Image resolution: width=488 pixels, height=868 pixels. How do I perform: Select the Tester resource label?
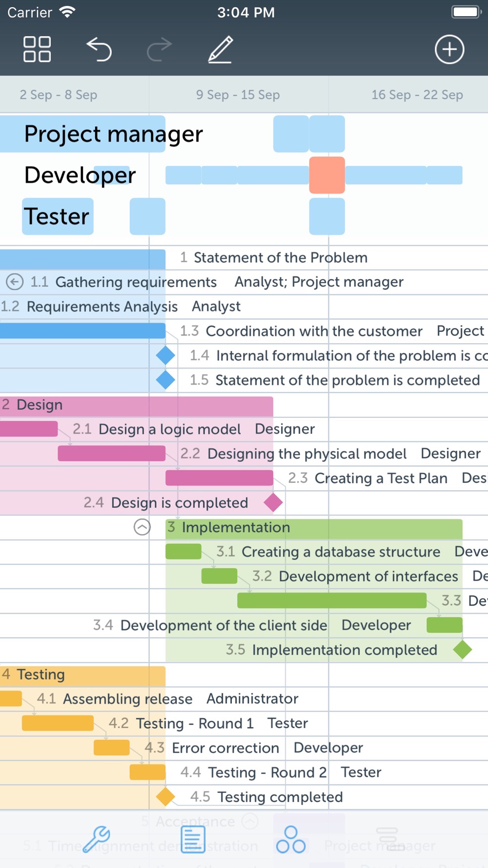58,216
